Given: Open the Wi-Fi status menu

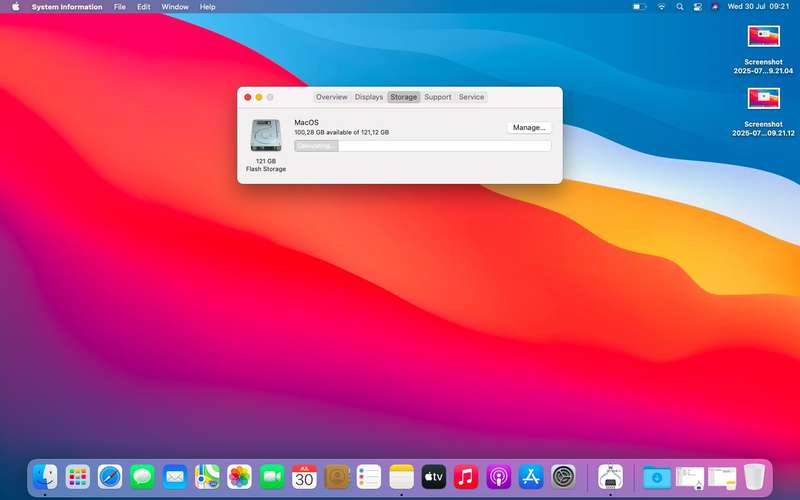Looking at the screenshot, I should (x=661, y=7).
